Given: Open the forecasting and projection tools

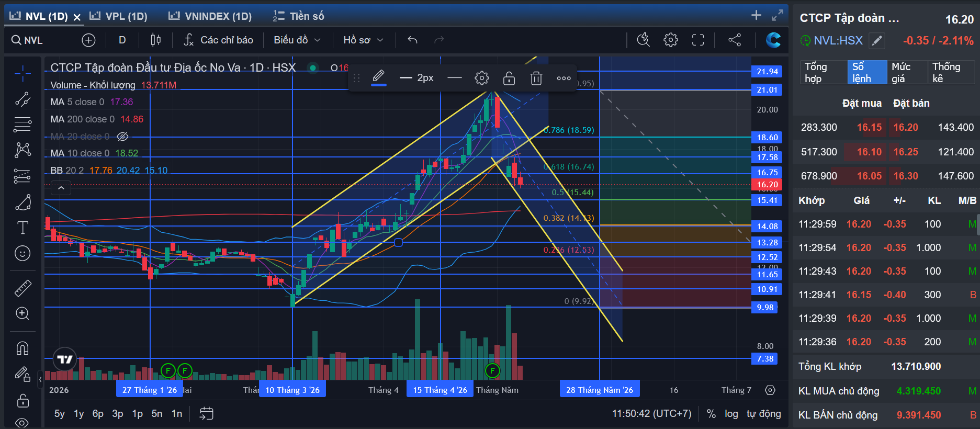Looking at the screenshot, I should [22, 176].
